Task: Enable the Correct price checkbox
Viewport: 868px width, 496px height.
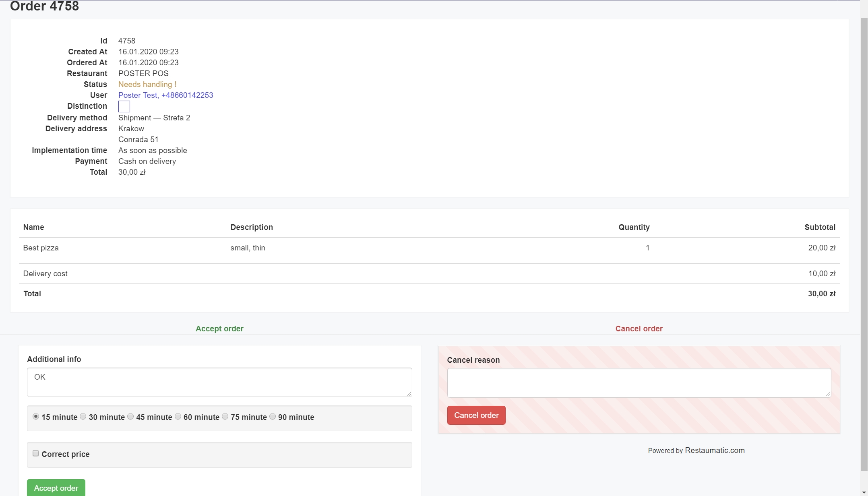Action: tap(35, 453)
